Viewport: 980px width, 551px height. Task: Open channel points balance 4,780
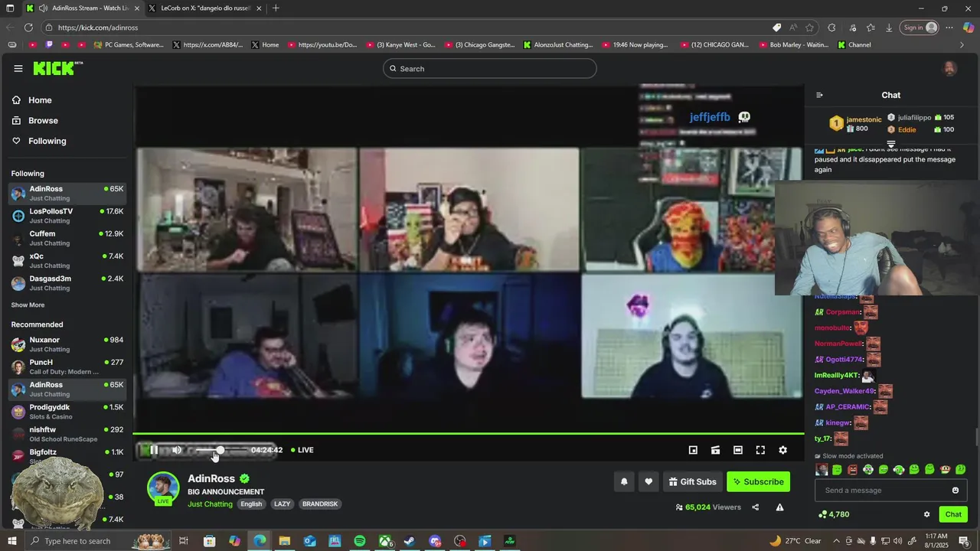[x=834, y=514]
